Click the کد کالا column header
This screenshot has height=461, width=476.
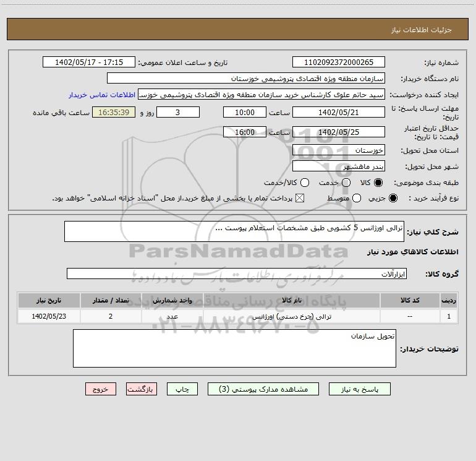click(x=410, y=300)
